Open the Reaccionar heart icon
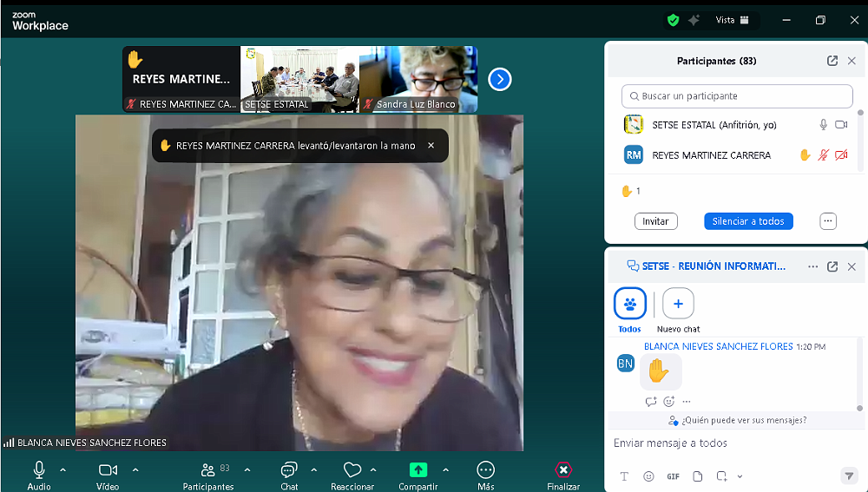The image size is (868, 492). coord(352,470)
